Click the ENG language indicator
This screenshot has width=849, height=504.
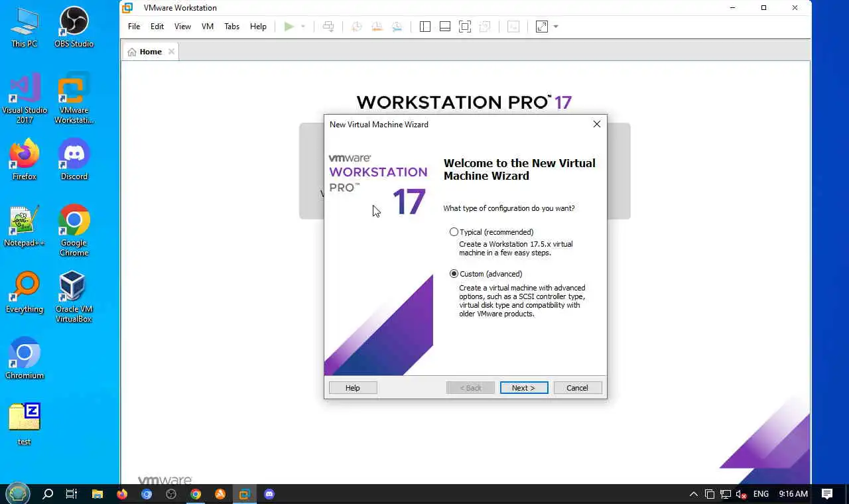(761, 494)
